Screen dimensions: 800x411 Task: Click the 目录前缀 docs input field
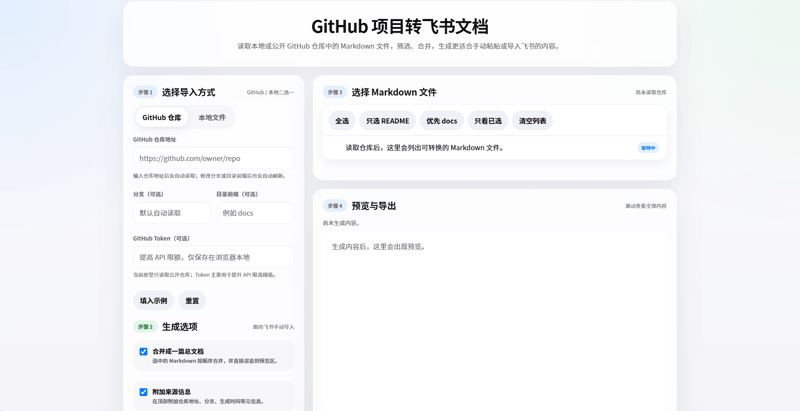click(x=255, y=213)
